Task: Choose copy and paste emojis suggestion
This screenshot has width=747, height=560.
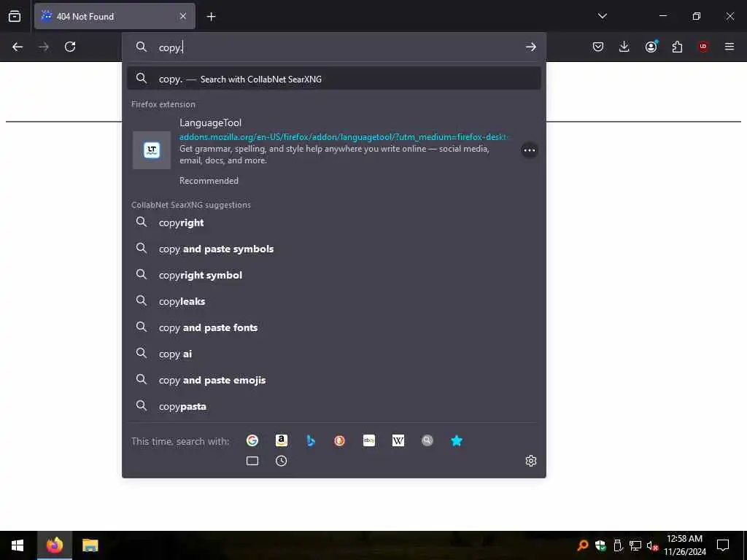Action: click(x=333, y=380)
